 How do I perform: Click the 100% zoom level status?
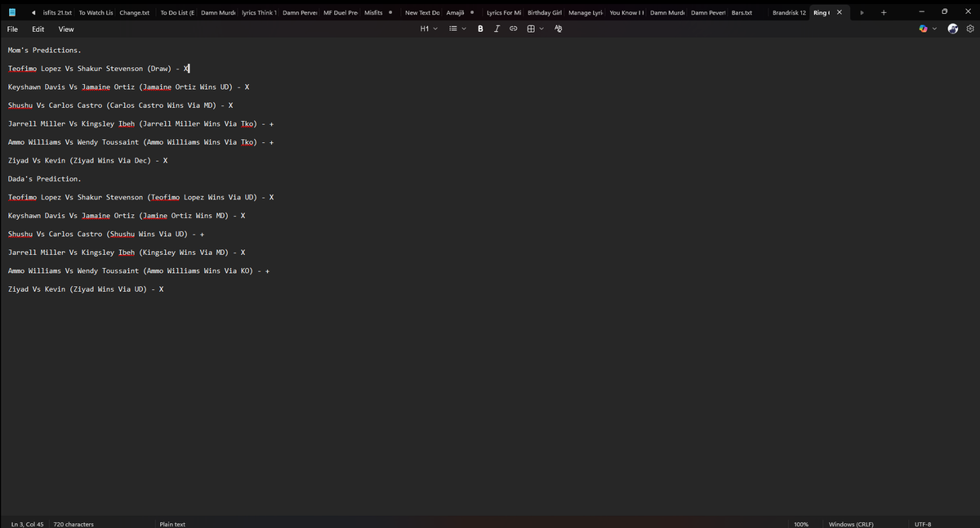(x=801, y=524)
